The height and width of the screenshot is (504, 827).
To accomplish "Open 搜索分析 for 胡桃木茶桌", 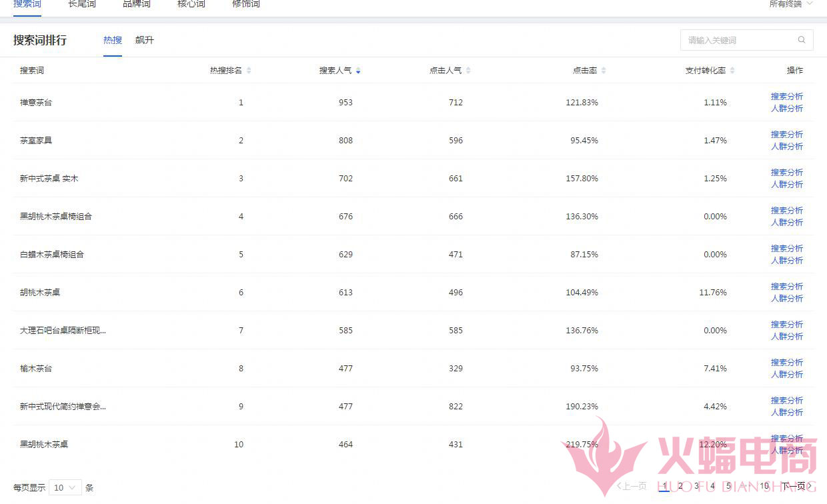I will (787, 287).
